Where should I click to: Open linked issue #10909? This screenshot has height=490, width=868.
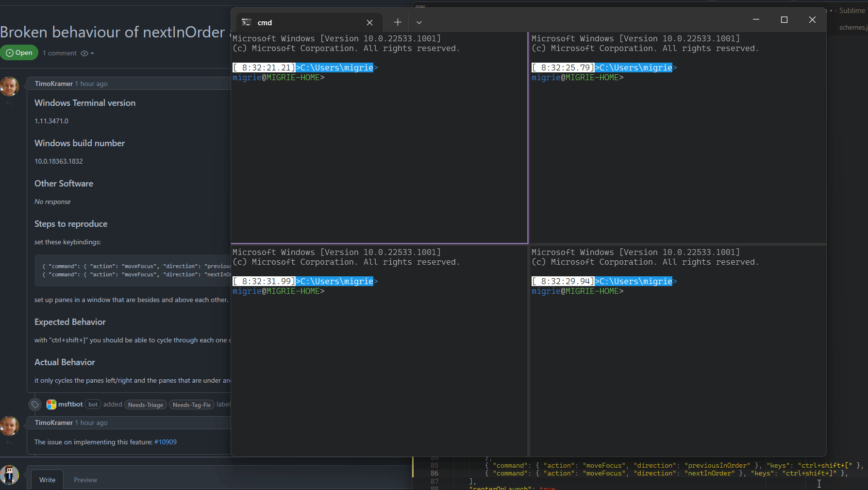[165, 442]
